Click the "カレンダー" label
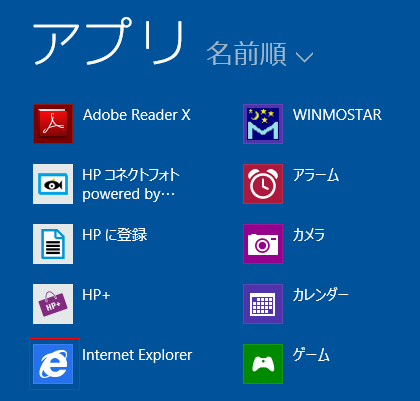Image resolution: width=420 pixels, height=401 pixels. pos(321,295)
